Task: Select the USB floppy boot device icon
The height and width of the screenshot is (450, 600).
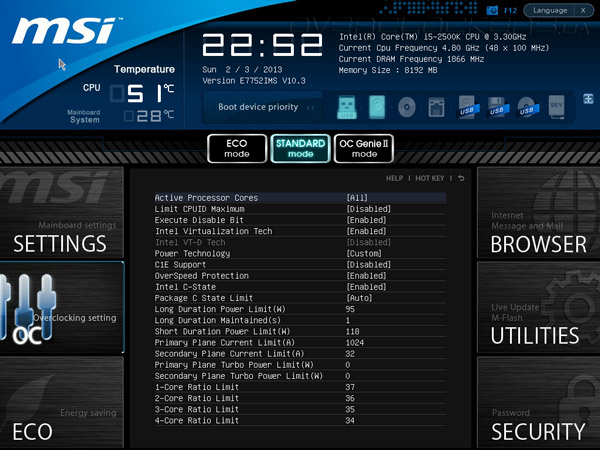Action: click(498, 108)
